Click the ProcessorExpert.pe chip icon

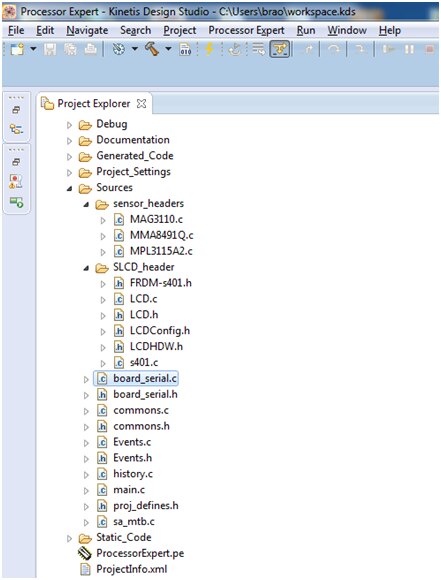(x=85, y=553)
